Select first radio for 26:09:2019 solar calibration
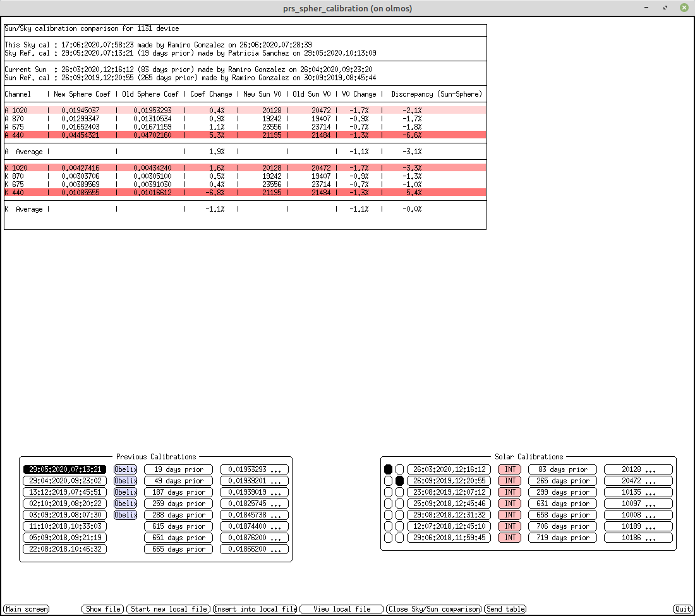695x616 pixels. [389, 481]
